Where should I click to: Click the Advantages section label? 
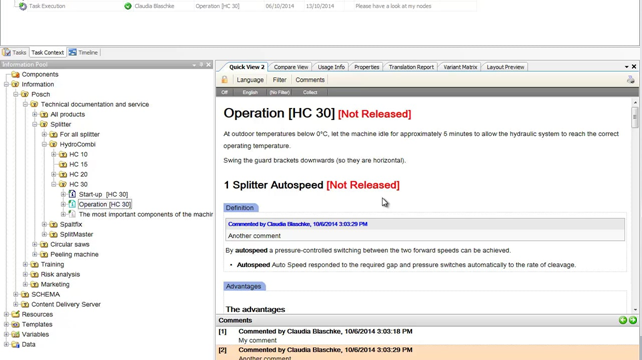tap(244, 286)
